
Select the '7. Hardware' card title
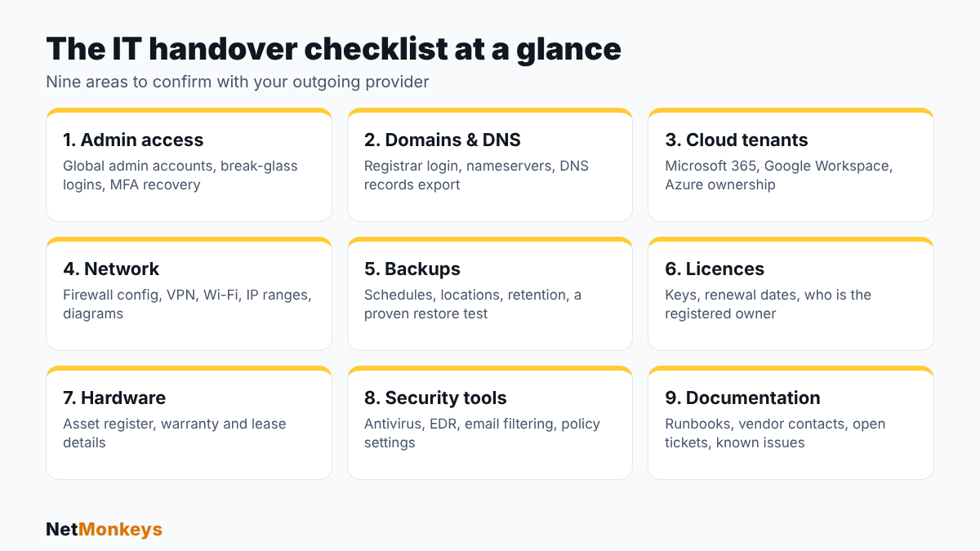click(x=114, y=398)
